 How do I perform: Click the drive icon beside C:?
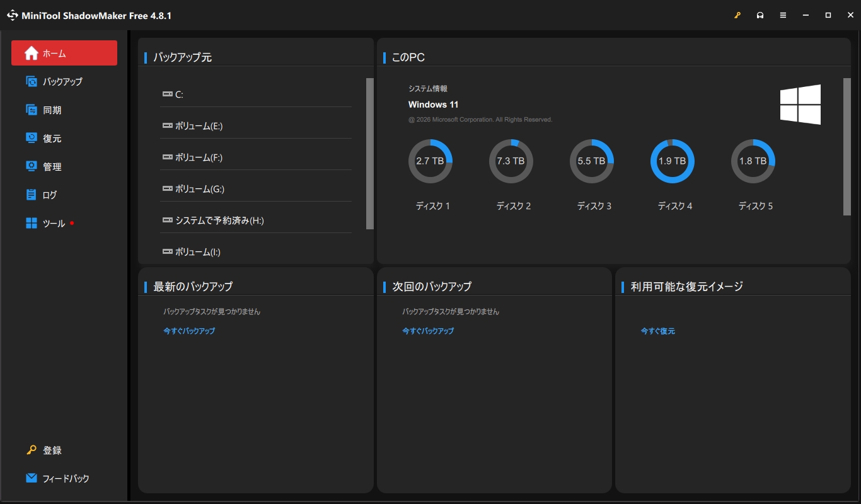coord(167,94)
